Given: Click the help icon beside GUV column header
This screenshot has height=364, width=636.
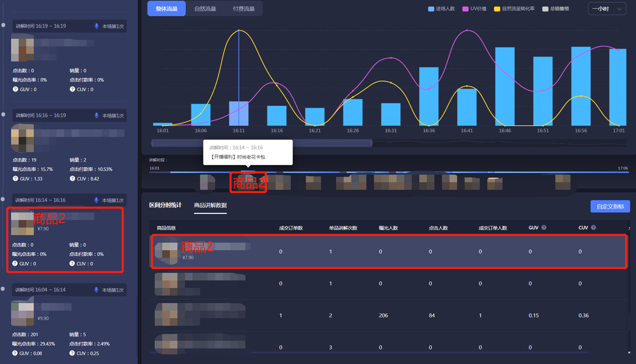Looking at the screenshot, I should tap(544, 228).
